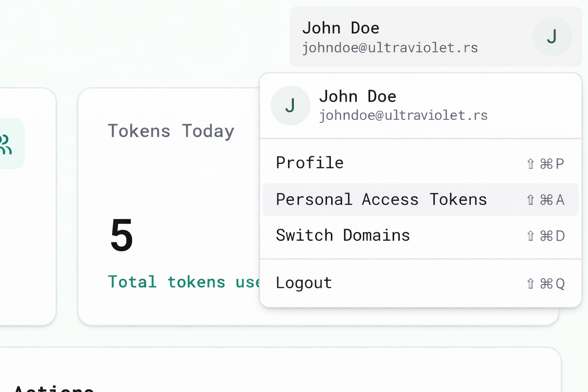Click the J avatar inside dropdown panel
The height and width of the screenshot is (392, 588).
pyautogui.click(x=291, y=105)
